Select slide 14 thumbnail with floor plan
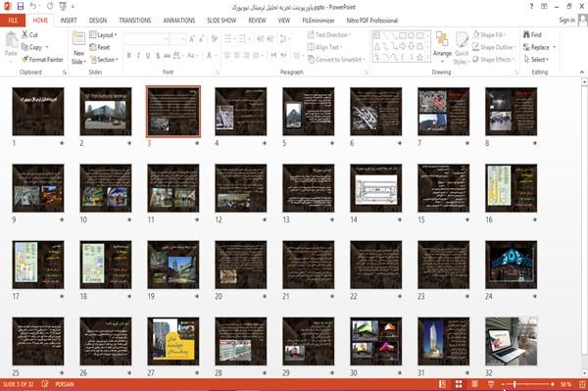 (375, 188)
